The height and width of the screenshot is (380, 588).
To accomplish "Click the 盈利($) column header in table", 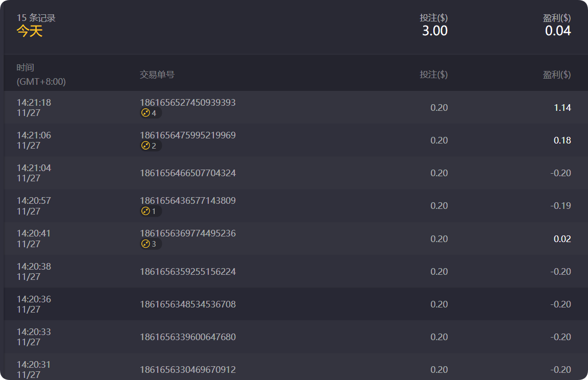I will pos(556,75).
